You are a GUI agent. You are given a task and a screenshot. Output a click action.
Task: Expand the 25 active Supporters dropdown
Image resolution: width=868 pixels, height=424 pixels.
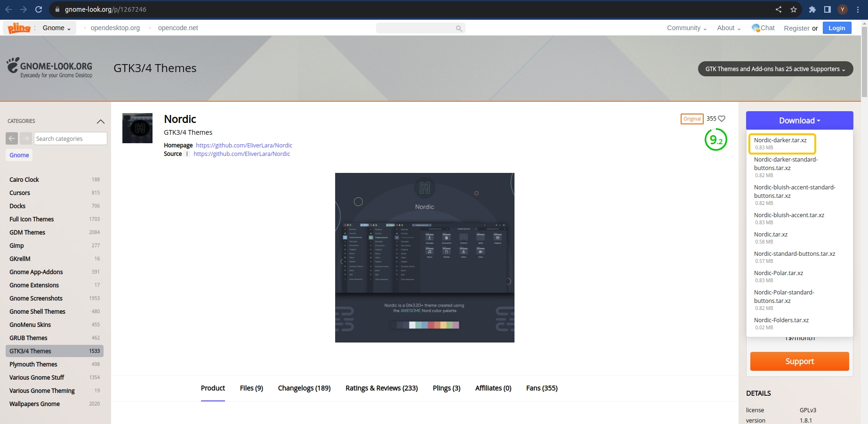pyautogui.click(x=775, y=69)
